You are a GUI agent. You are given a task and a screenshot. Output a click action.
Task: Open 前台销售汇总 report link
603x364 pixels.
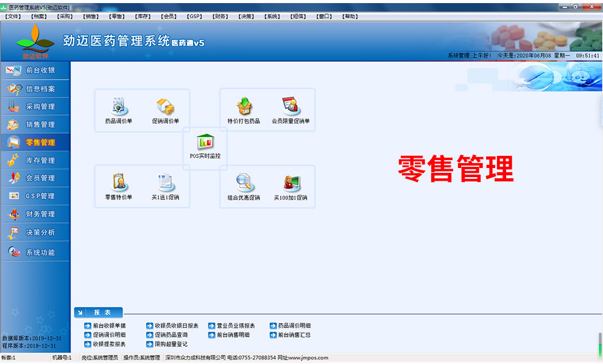295,335
